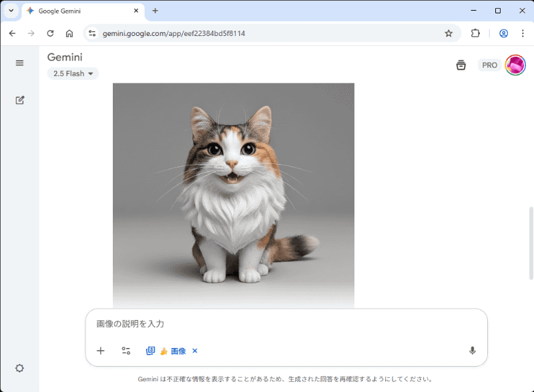This screenshot has width=534, height=392.
Task: Reload the page using the refresh icon
Action: coord(49,33)
